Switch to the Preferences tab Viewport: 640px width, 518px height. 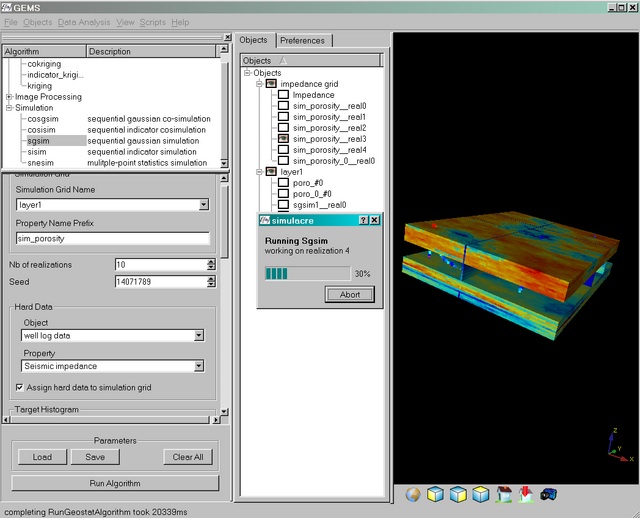coord(303,40)
